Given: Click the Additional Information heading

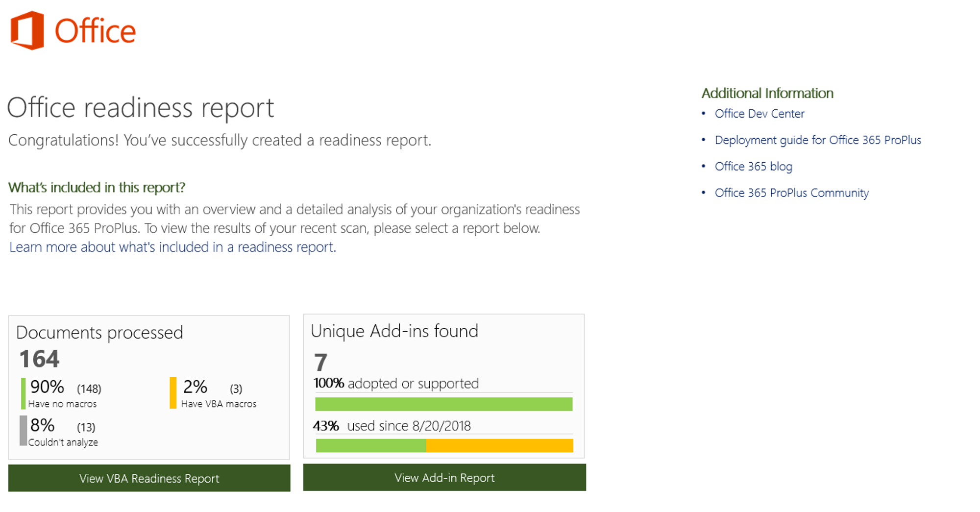Looking at the screenshot, I should point(767,93).
